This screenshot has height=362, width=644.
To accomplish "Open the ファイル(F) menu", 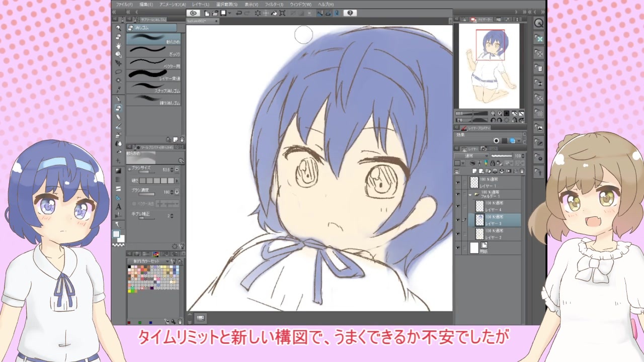I will pyautogui.click(x=124, y=5).
